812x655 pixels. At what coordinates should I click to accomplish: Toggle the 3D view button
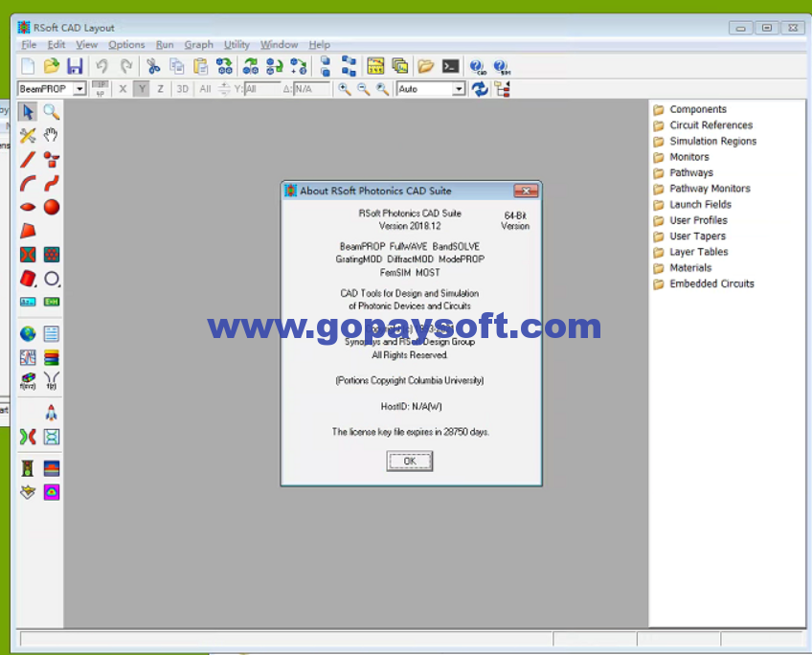[x=182, y=89]
